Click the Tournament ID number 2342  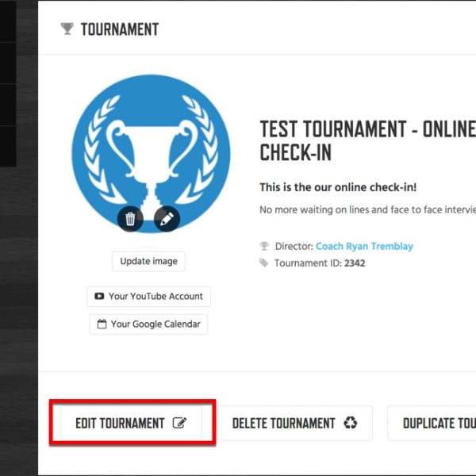[x=355, y=263]
